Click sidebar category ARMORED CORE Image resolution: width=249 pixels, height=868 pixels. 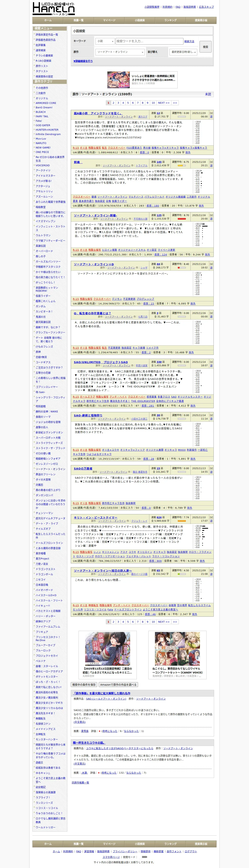[46, 103]
